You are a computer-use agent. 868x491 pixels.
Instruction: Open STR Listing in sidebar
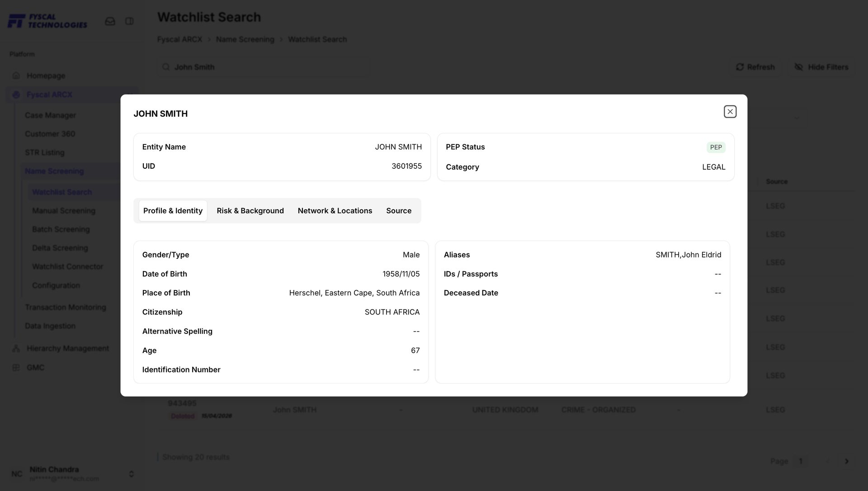point(45,153)
